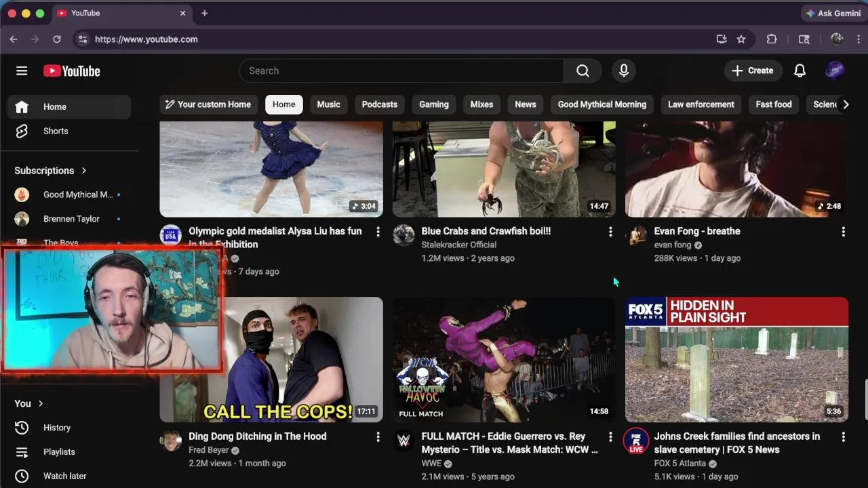Open options for Evan Fong breathe video
The width and height of the screenshot is (868, 488).
tap(843, 232)
